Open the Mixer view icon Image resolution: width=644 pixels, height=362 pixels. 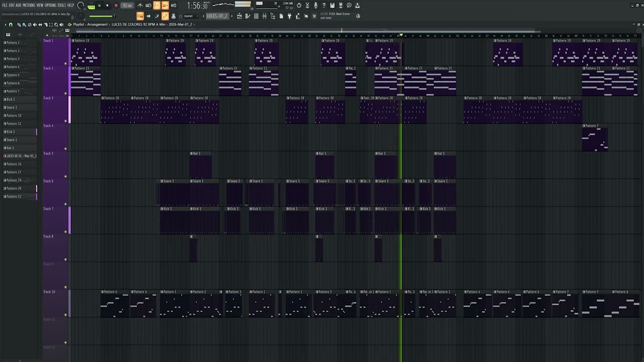[x=264, y=16]
